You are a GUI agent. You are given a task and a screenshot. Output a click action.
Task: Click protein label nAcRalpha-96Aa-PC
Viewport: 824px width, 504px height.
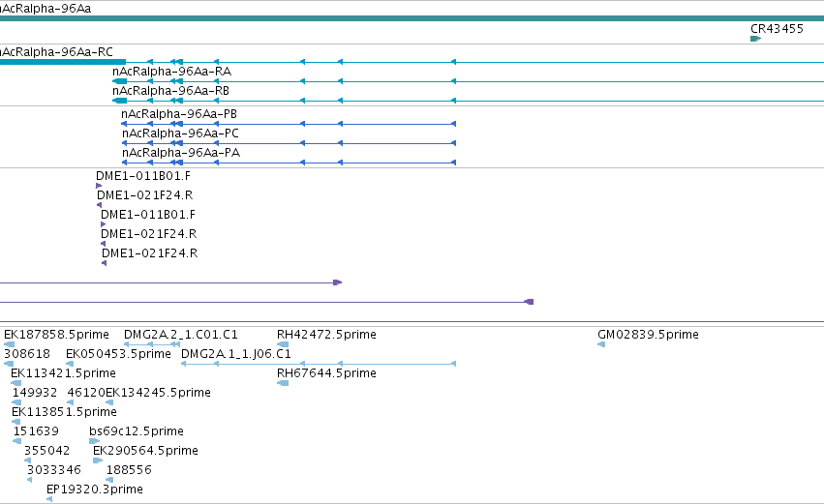180,133
